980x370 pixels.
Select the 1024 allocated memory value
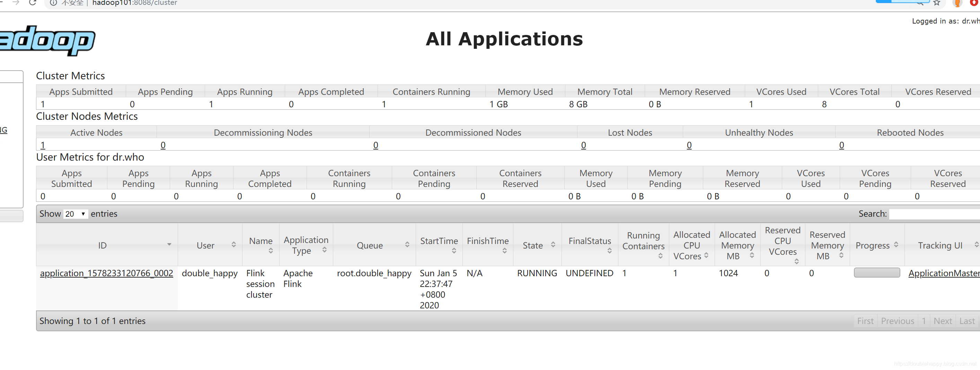728,273
